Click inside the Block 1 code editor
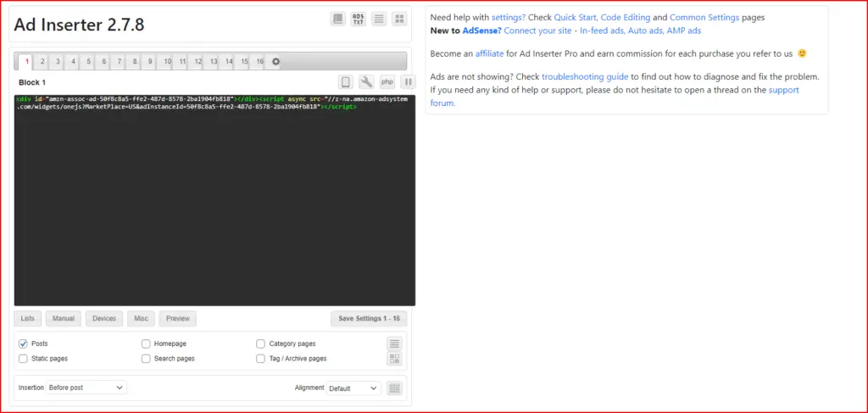868x413 pixels. [x=214, y=200]
